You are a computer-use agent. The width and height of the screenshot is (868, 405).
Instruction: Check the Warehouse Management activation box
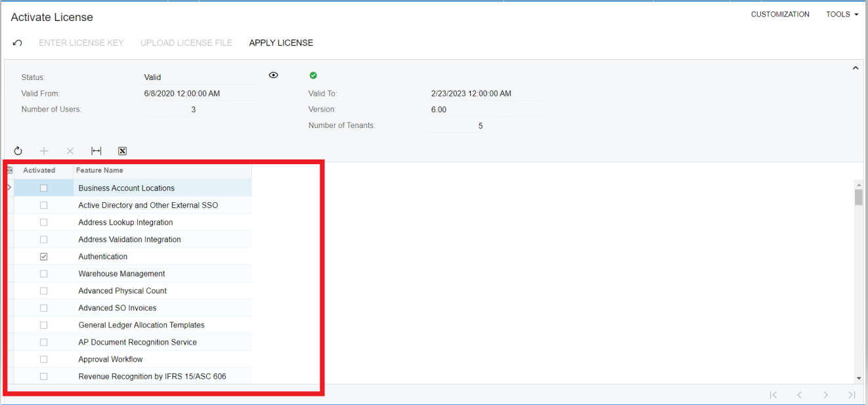tap(43, 273)
